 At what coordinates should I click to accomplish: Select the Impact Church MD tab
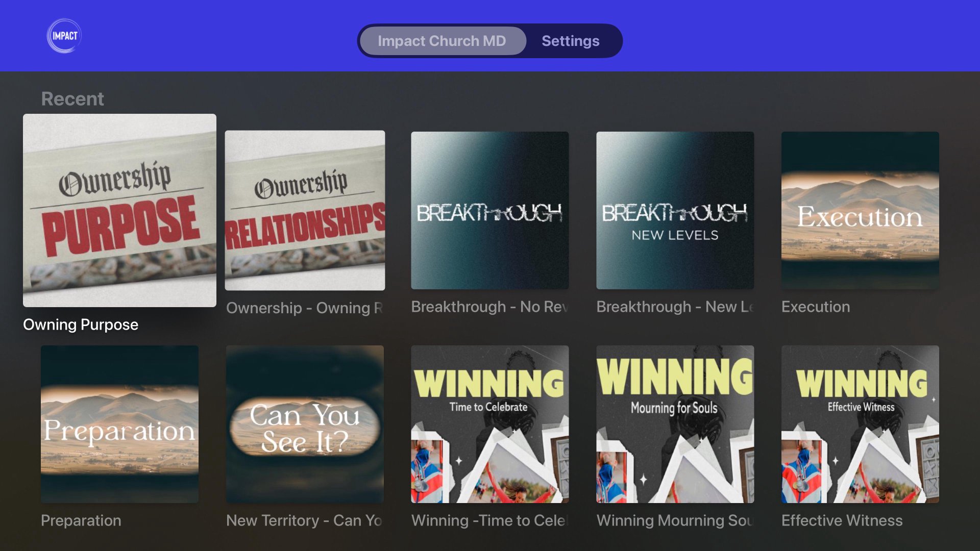tap(442, 41)
